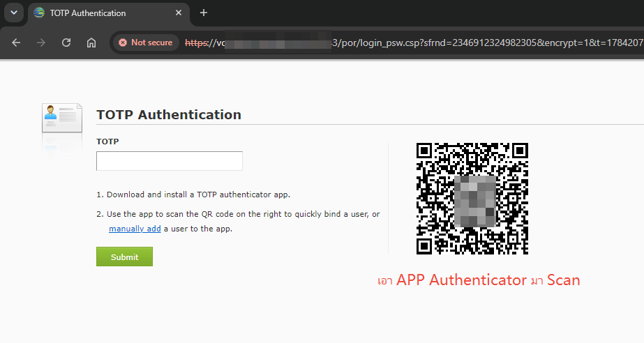Click the manually add link

(135, 229)
